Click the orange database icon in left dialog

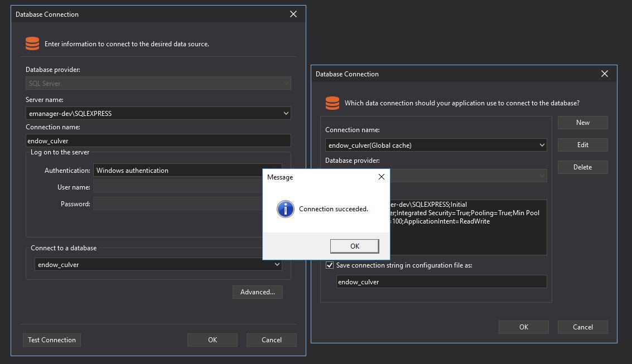(x=32, y=43)
